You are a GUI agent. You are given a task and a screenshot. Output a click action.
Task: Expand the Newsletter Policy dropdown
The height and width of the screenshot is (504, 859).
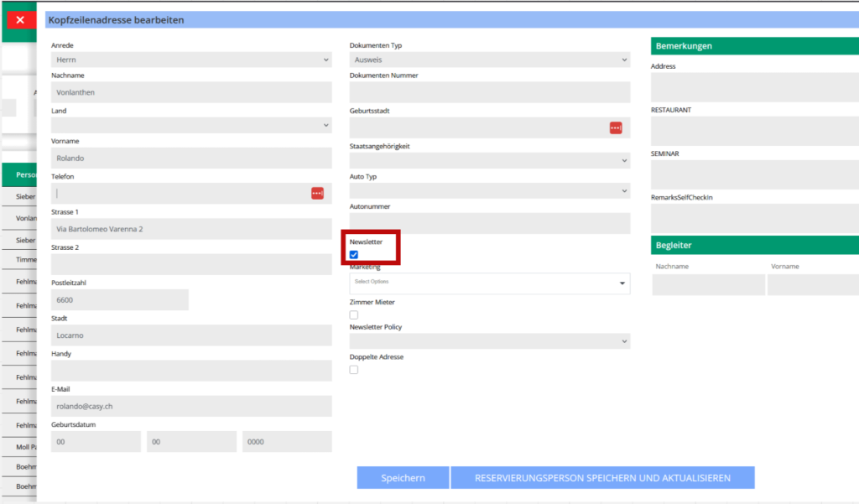(x=489, y=341)
